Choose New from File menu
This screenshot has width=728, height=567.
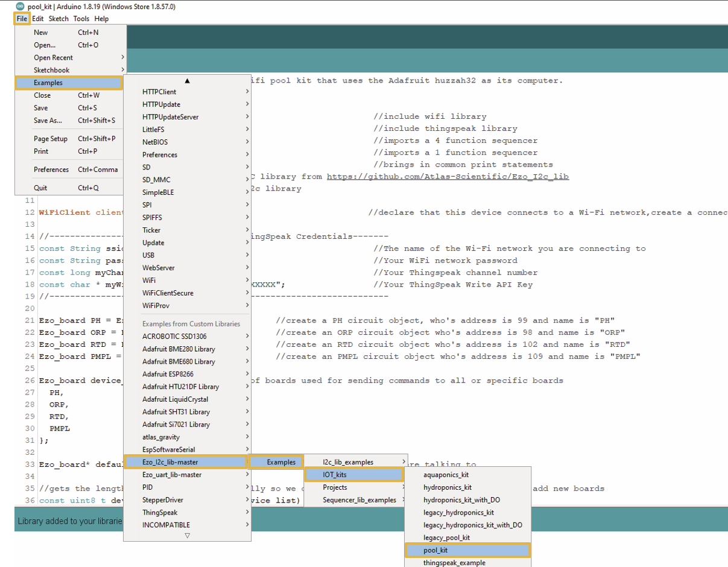tap(71, 33)
